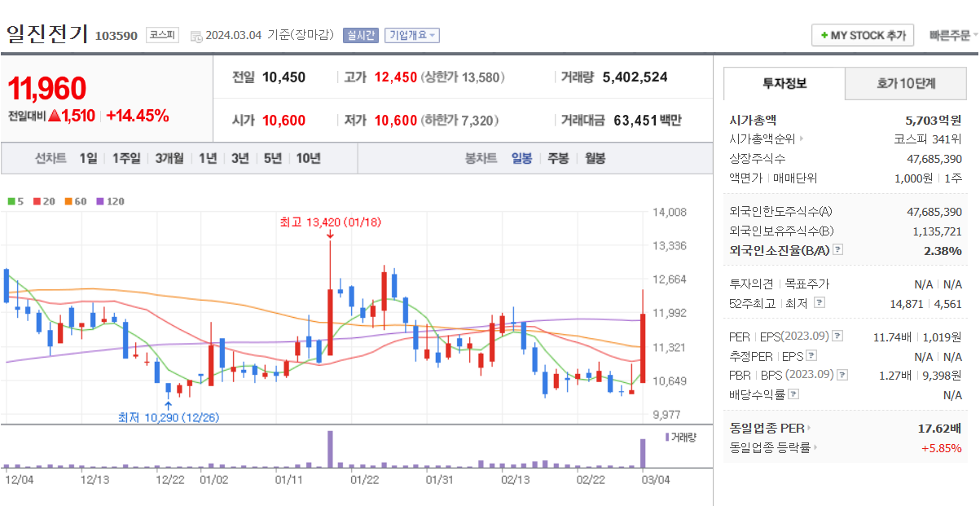Click the +14.45% change value

138,116
